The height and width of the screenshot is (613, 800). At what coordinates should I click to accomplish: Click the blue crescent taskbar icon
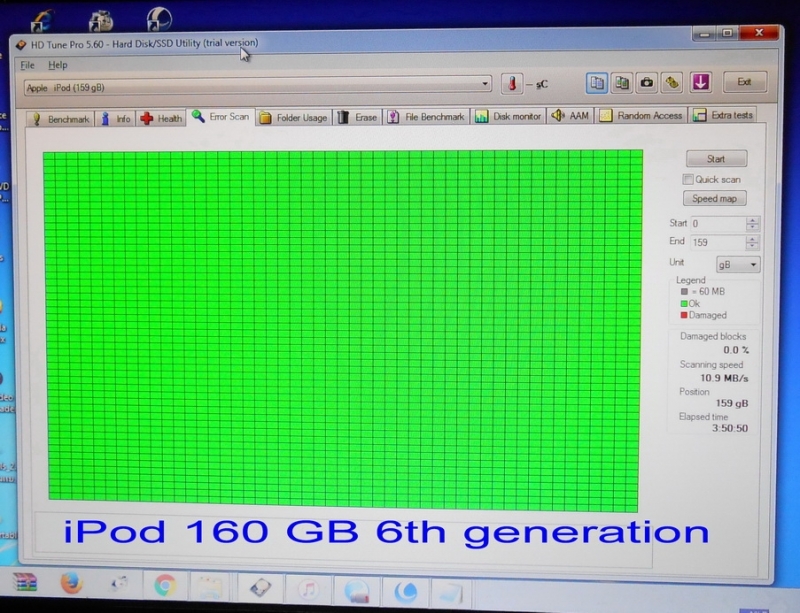pos(406,592)
